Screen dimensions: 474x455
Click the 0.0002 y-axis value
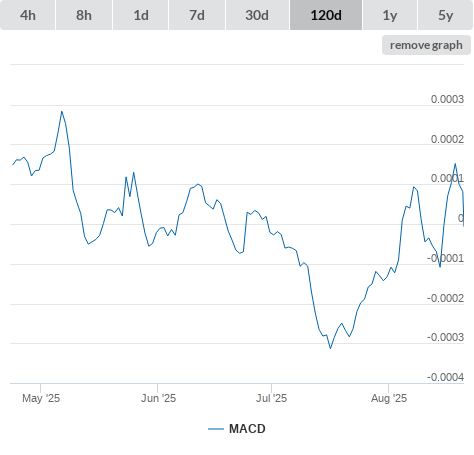click(x=447, y=139)
